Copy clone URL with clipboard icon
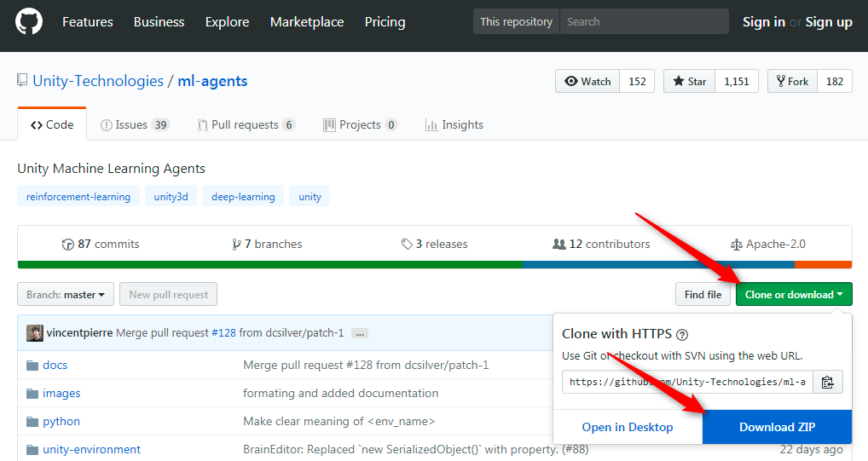Viewport: 868px width, 461px height. [x=828, y=382]
